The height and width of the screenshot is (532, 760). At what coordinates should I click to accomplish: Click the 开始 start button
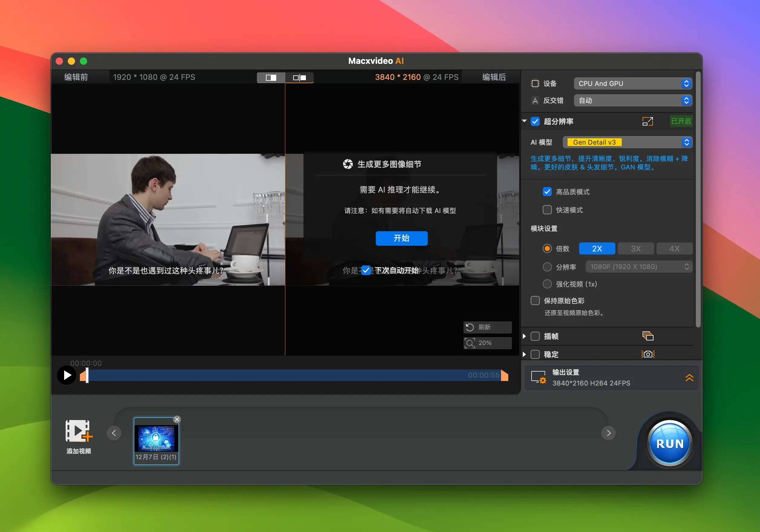[401, 238]
